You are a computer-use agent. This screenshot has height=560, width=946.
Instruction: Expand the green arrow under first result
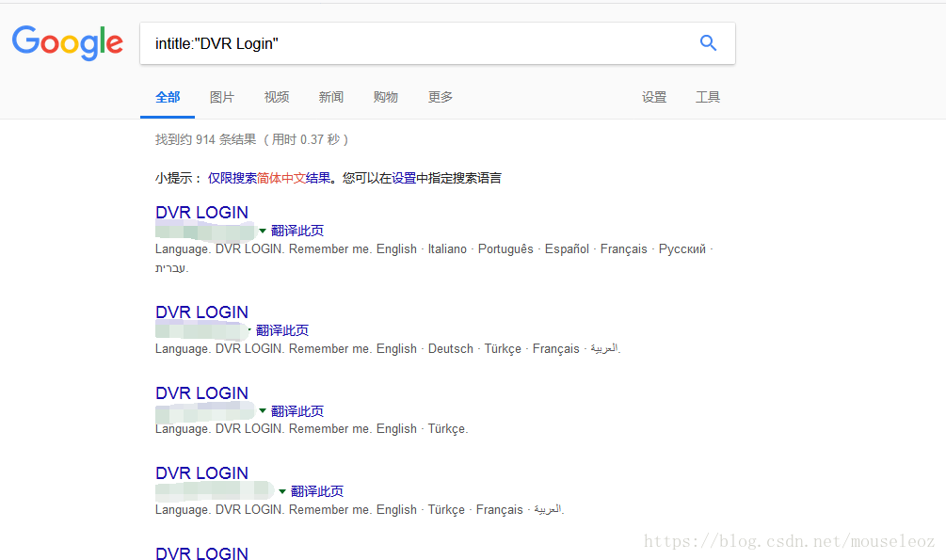[x=263, y=232]
